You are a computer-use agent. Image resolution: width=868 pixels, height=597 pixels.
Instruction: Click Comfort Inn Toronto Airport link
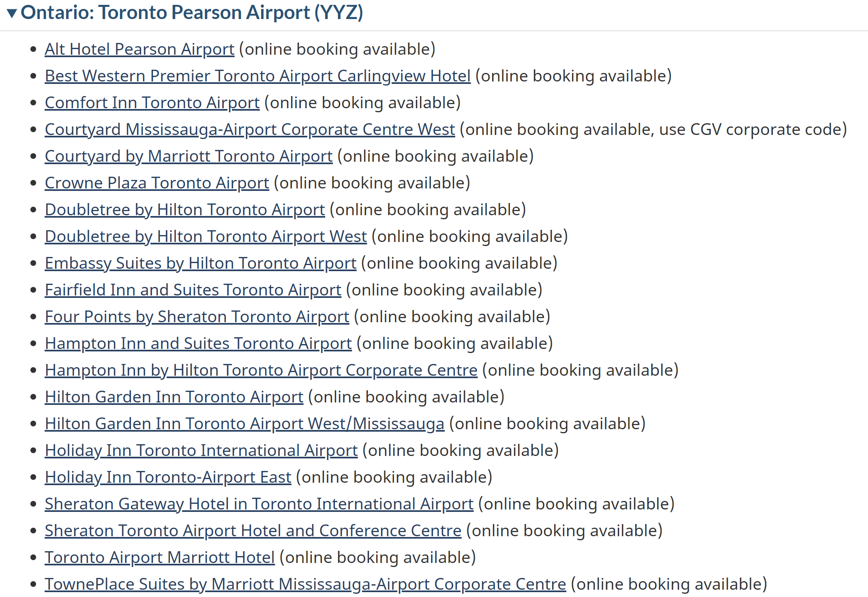(x=152, y=103)
